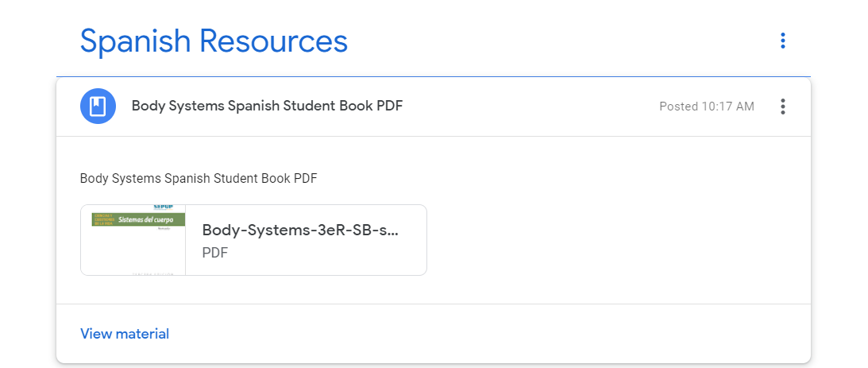Screen dimensions: 868x368
Task: Click the blank header area right of Spanish Resources
Action: pyautogui.click(x=556, y=41)
